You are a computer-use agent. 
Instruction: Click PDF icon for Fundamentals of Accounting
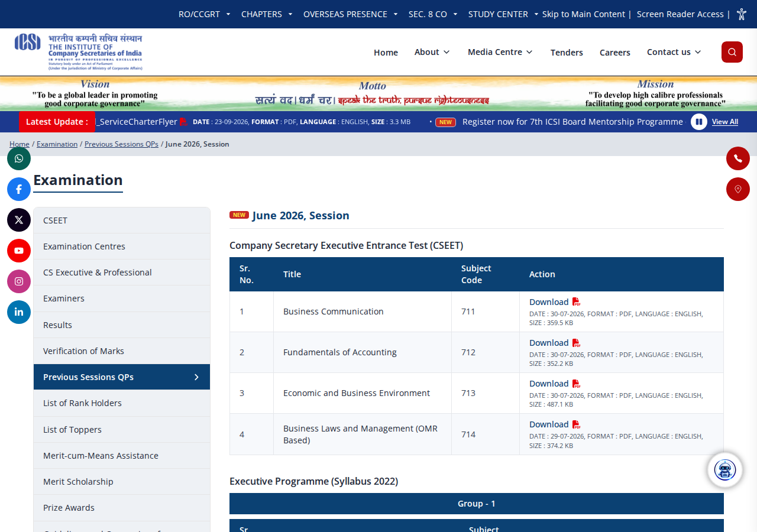[x=577, y=343]
